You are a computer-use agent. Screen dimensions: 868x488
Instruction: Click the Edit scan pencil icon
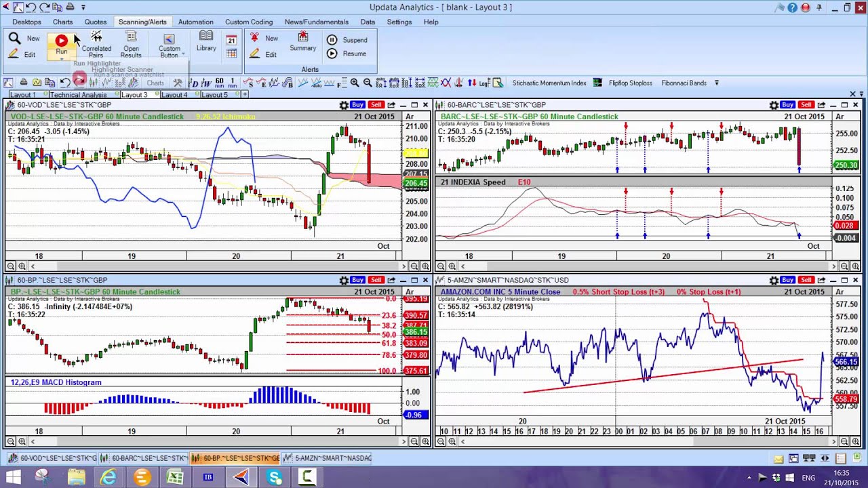click(14, 54)
